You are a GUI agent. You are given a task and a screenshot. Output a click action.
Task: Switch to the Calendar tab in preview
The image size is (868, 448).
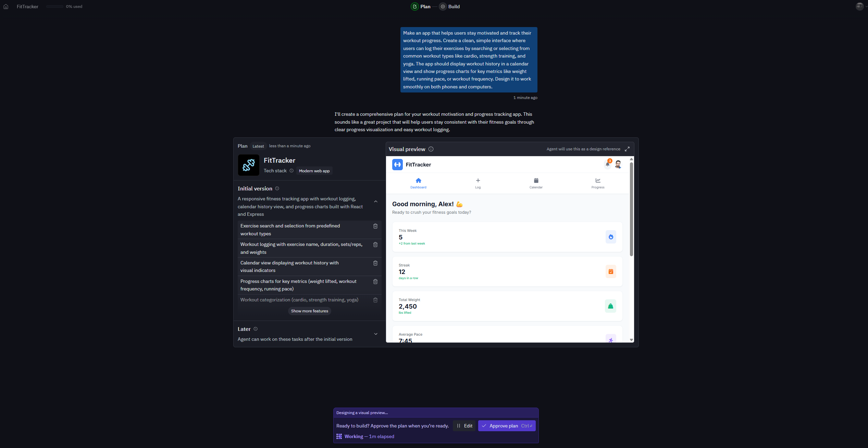[536, 183]
